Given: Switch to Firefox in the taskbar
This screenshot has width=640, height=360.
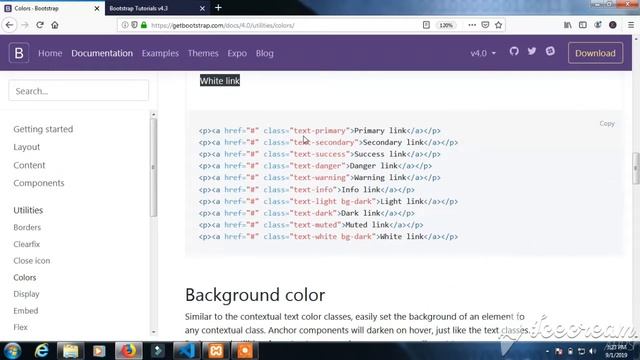Looking at the screenshot, I should [x=129, y=351].
